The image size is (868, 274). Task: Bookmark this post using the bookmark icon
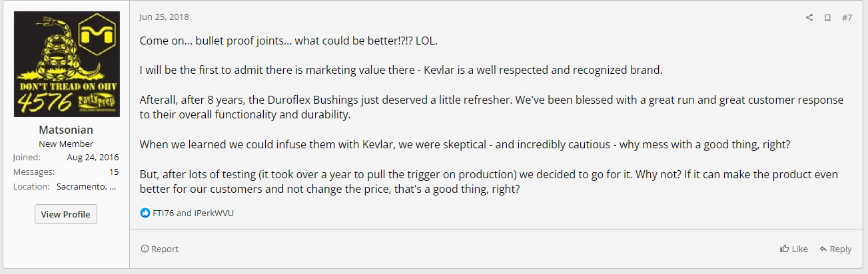(x=827, y=18)
